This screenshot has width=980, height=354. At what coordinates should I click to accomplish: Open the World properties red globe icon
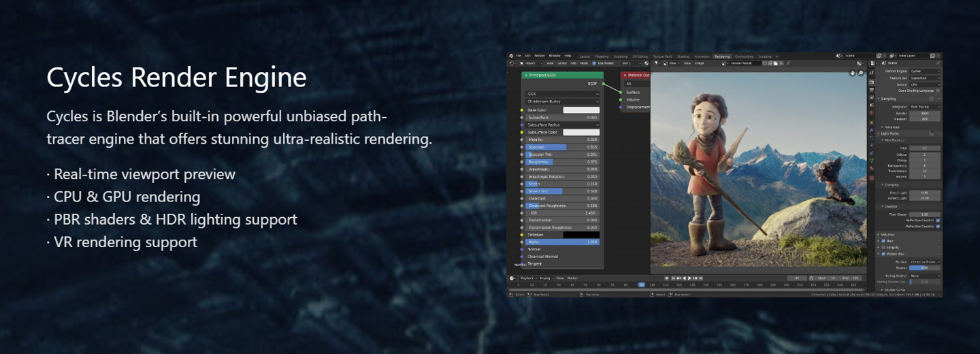pos(872,112)
